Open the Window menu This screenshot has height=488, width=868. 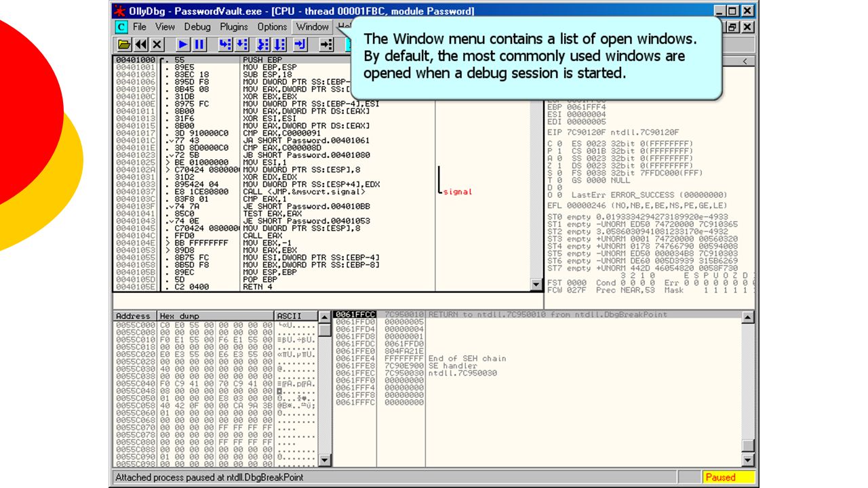pyautogui.click(x=312, y=27)
